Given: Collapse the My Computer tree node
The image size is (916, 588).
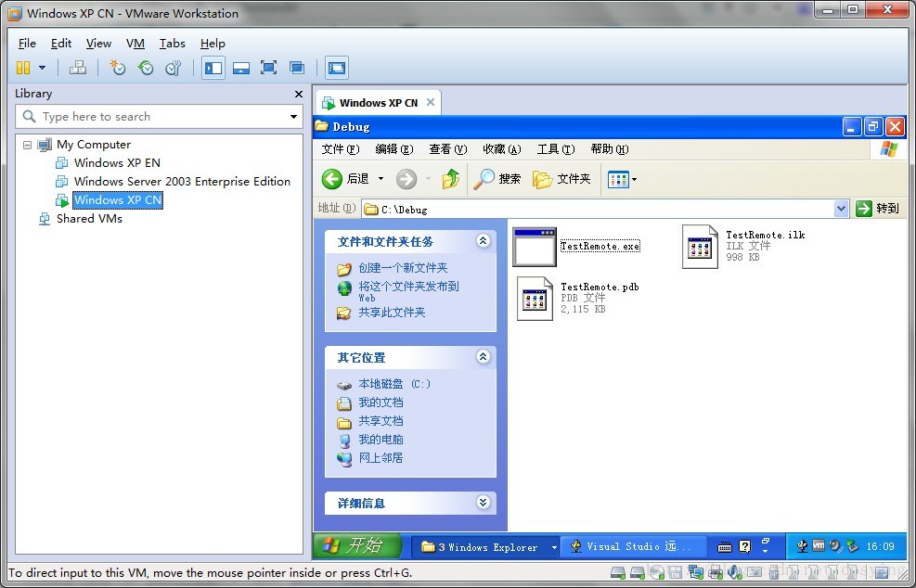Looking at the screenshot, I should tap(28, 145).
